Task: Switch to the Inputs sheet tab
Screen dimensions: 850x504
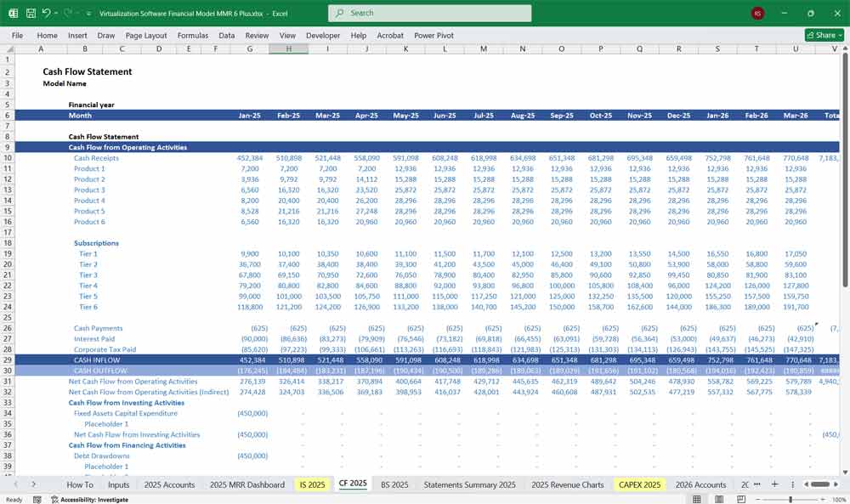Action: pyautogui.click(x=118, y=484)
